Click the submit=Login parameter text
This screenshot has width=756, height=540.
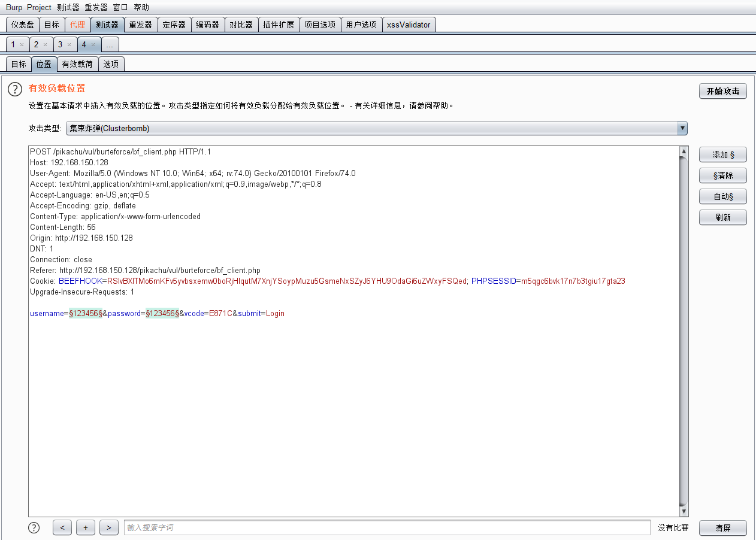[x=261, y=313]
